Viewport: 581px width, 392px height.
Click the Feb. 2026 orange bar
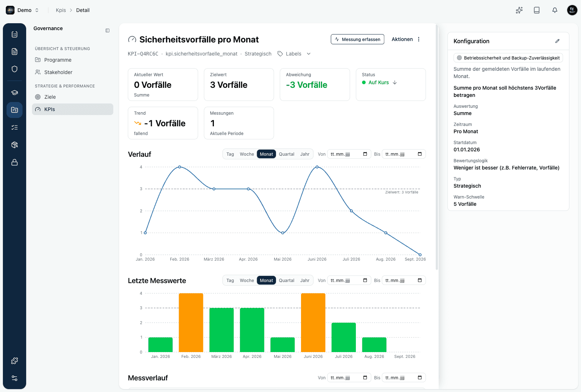click(x=191, y=323)
